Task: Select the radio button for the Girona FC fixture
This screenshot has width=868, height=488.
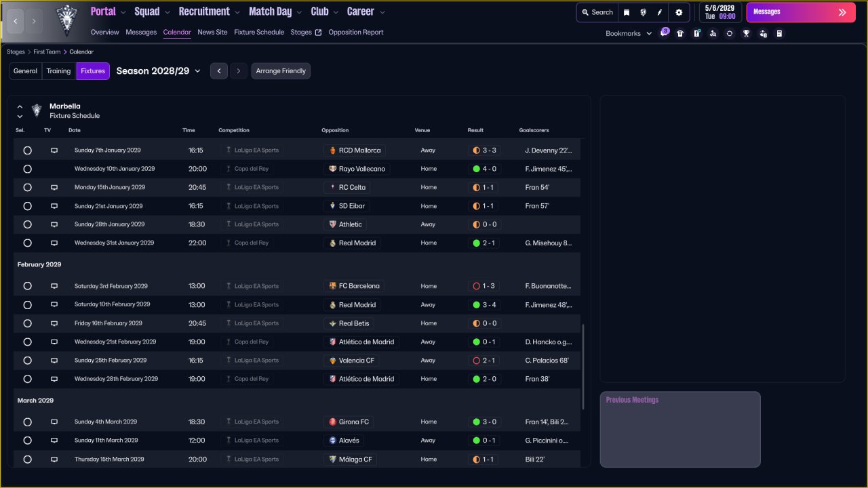Action: pyautogui.click(x=27, y=422)
